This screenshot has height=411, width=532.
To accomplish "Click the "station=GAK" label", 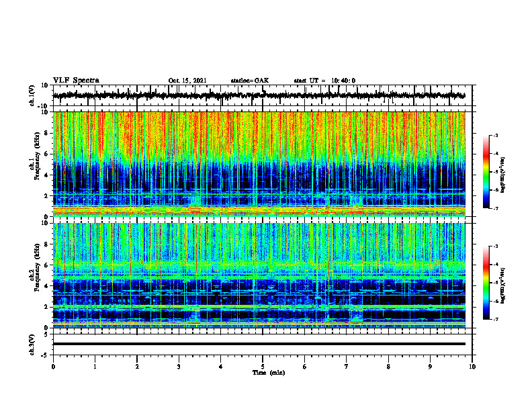I will (250, 81).
